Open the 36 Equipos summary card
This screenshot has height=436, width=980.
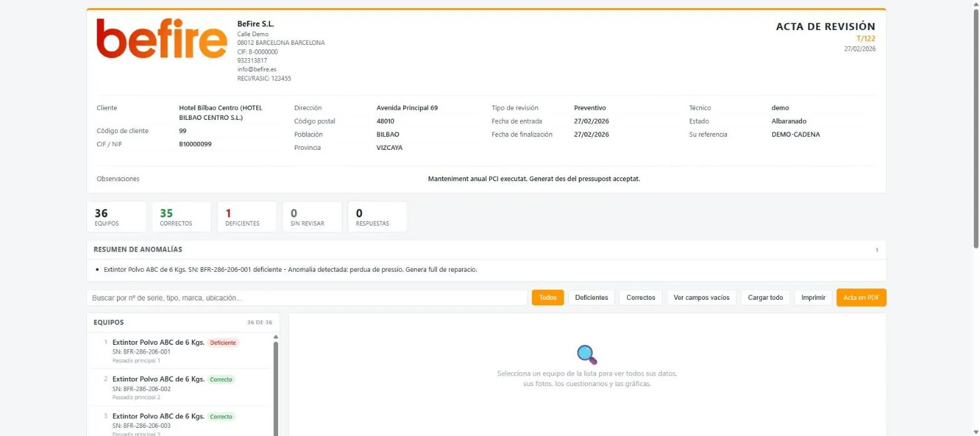pyautogui.click(x=116, y=217)
